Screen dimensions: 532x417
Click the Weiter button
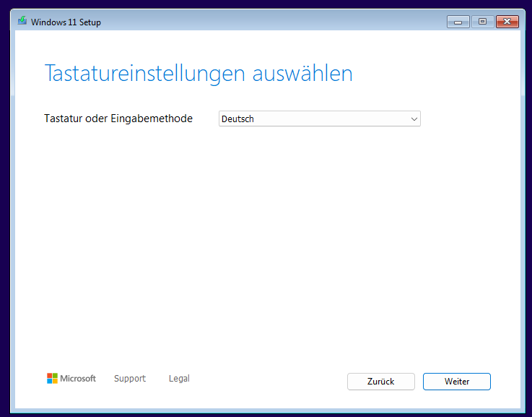point(457,382)
